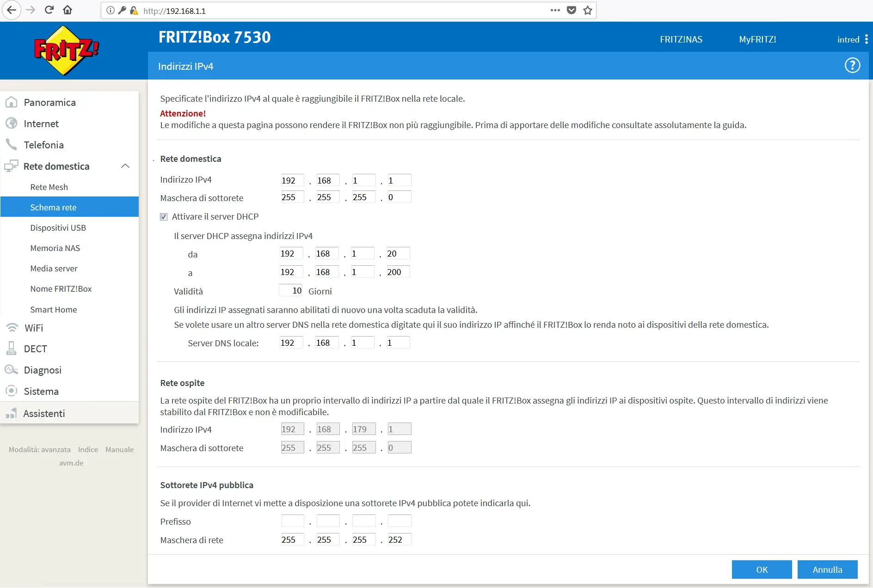The height and width of the screenshot is (588, 873).
Task: Reload the page with the refresh icon
Action: (x=49, y=10)
